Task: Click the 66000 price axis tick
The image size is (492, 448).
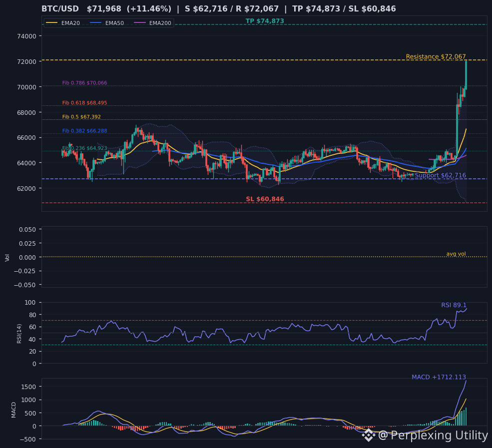Action: click(x=26, y=138)
